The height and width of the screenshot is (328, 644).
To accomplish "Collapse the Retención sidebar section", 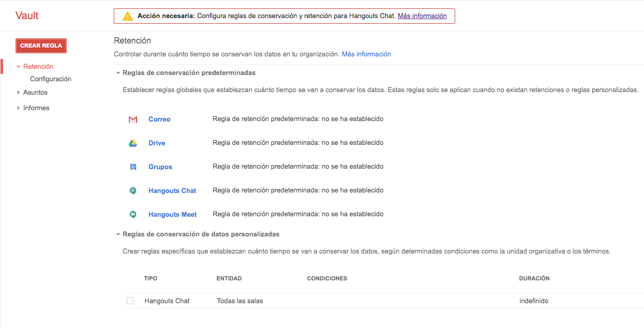I will click(19, 67).
